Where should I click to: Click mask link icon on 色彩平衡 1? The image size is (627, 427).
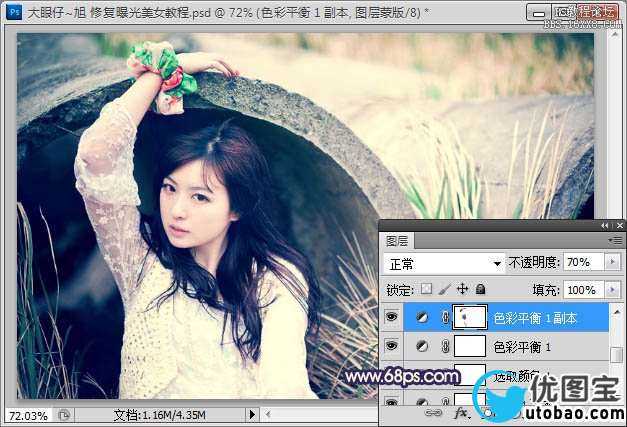tap(445, 346)
